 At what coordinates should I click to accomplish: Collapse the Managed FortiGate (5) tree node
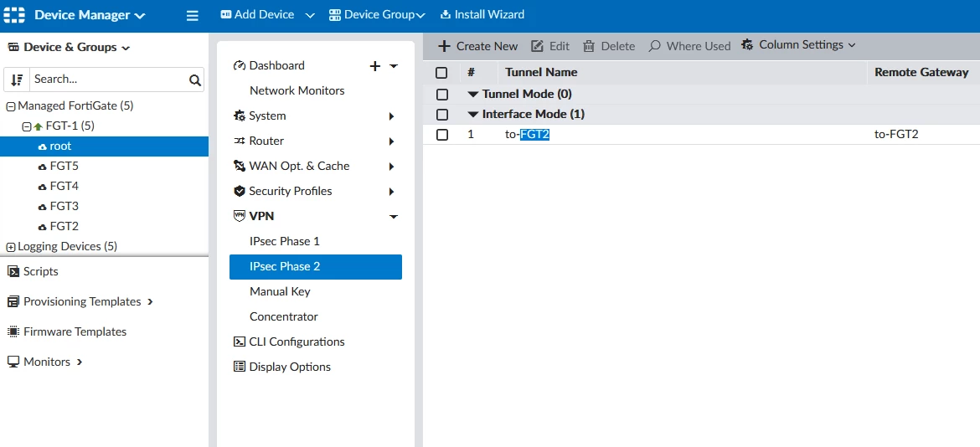11,107
